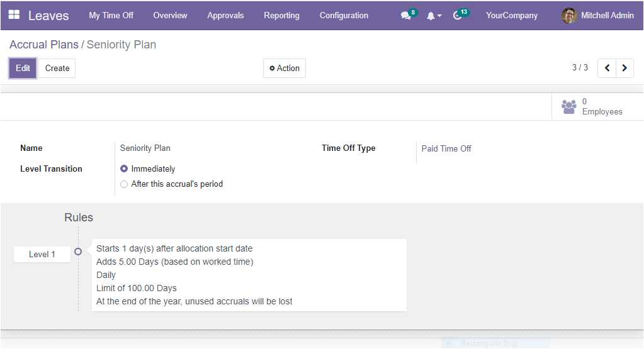Select the Immediately level transition option
This screenshot has width=644, height=349.
pyautogui.click(x=124, y=169)
